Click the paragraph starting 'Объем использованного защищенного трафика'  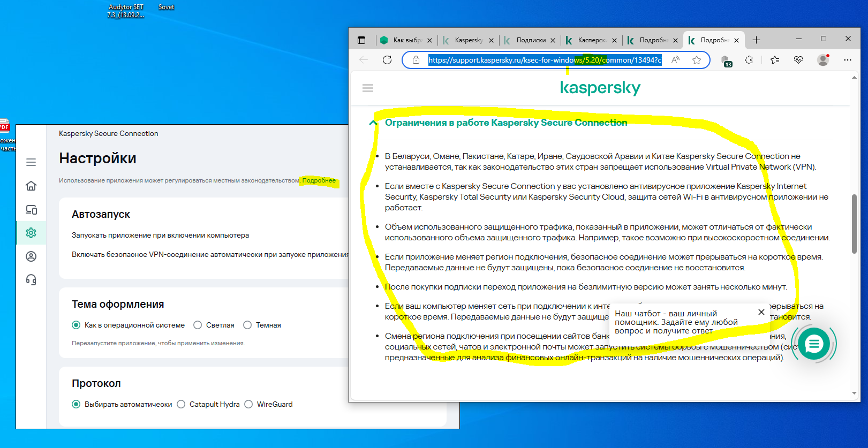pos(607,232)
